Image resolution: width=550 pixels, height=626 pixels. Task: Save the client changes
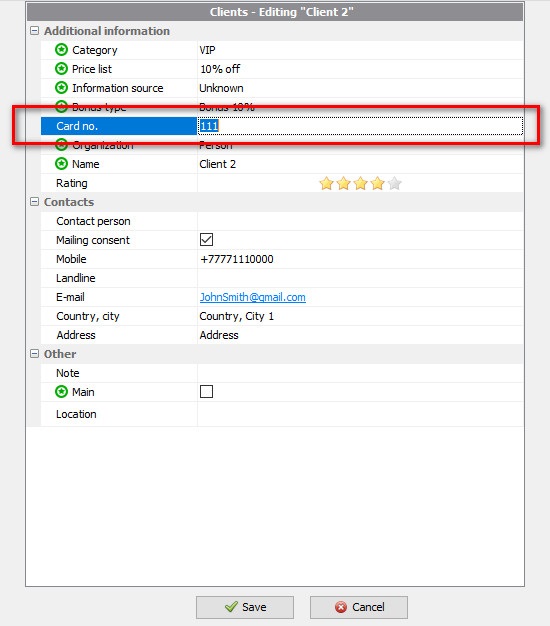click(x=245, y=607)
